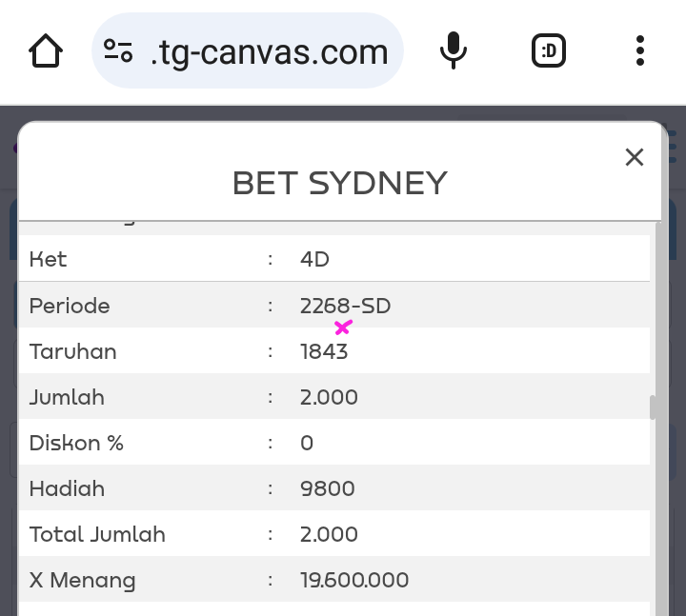Tap the browser home icon

click(46, 51)
